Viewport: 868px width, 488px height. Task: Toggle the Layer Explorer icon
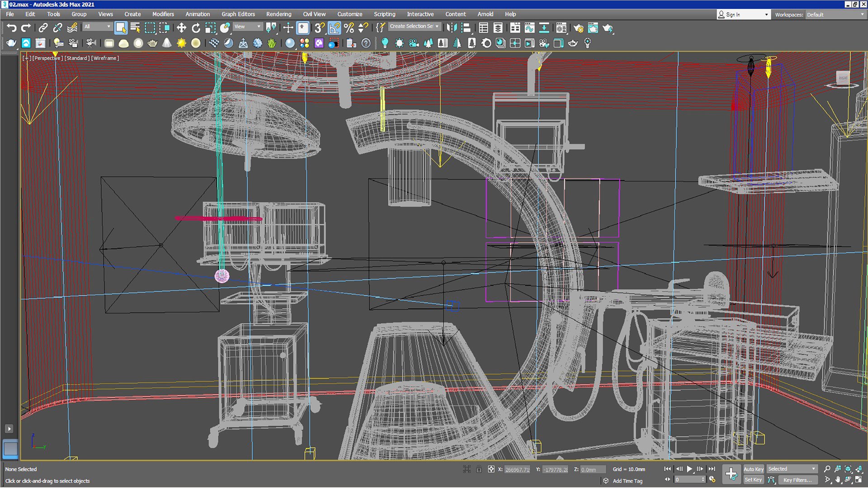tap(498, 28)
